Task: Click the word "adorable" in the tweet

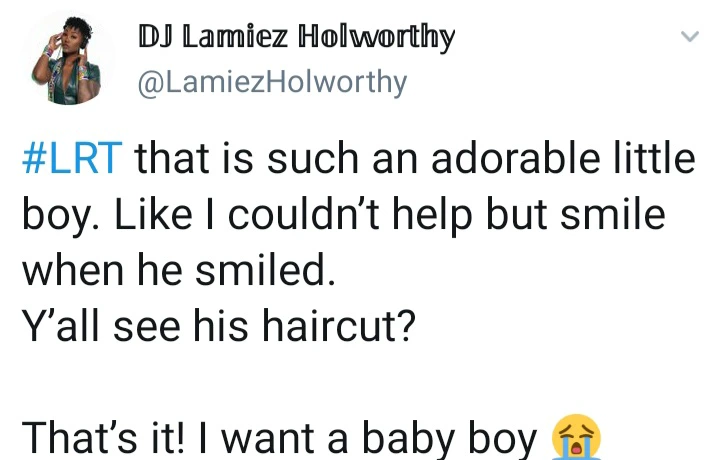Action: 516,158
